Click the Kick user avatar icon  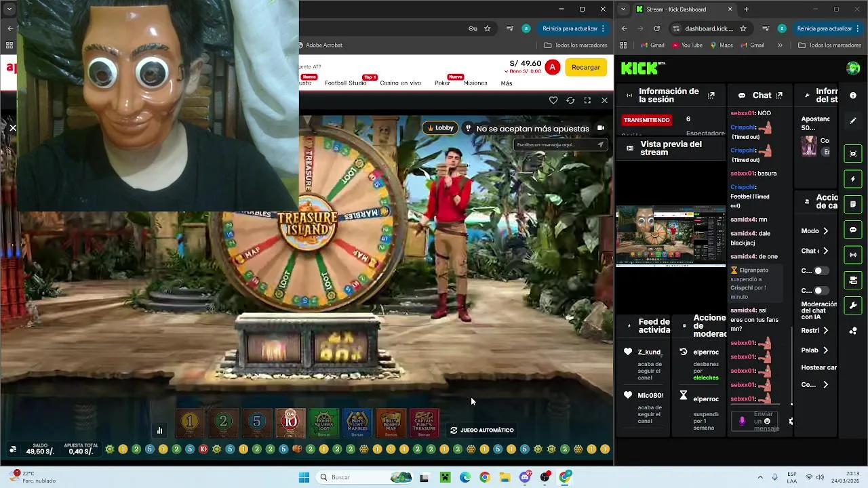coord(853,68)
